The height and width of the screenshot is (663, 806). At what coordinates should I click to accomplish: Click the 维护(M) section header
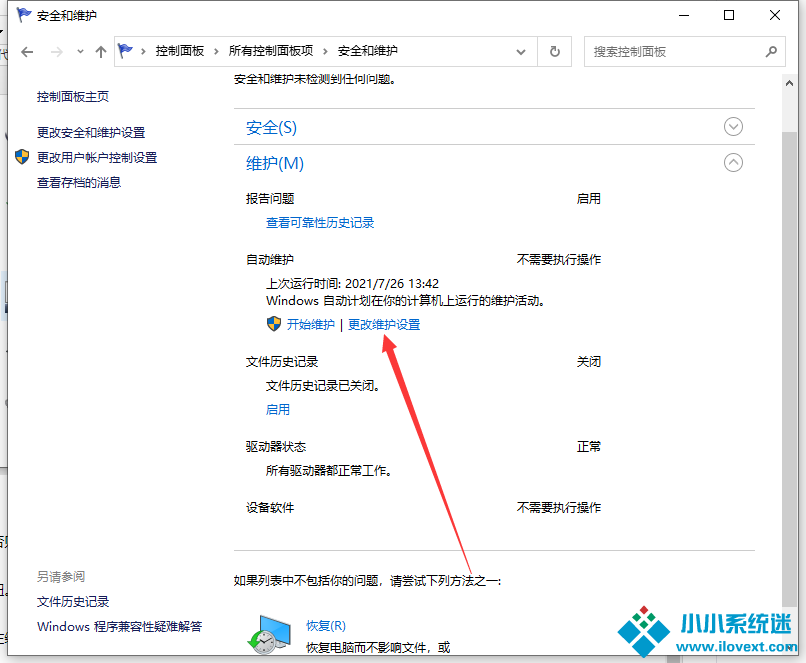pos(275,163)
